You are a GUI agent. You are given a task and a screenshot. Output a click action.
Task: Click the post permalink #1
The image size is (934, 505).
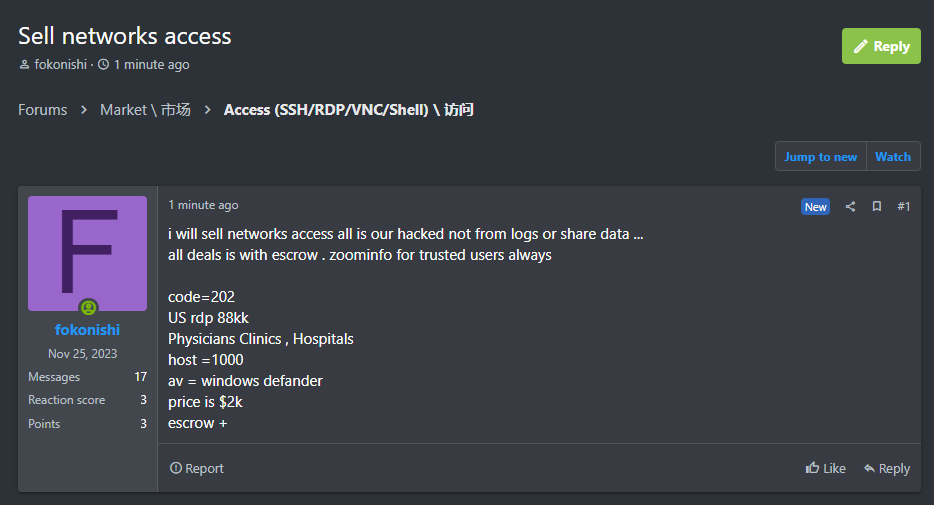pos(903,207)
